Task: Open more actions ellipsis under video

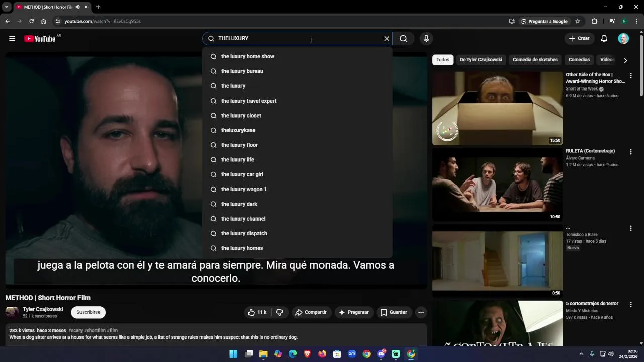Action: pos(421,312)
